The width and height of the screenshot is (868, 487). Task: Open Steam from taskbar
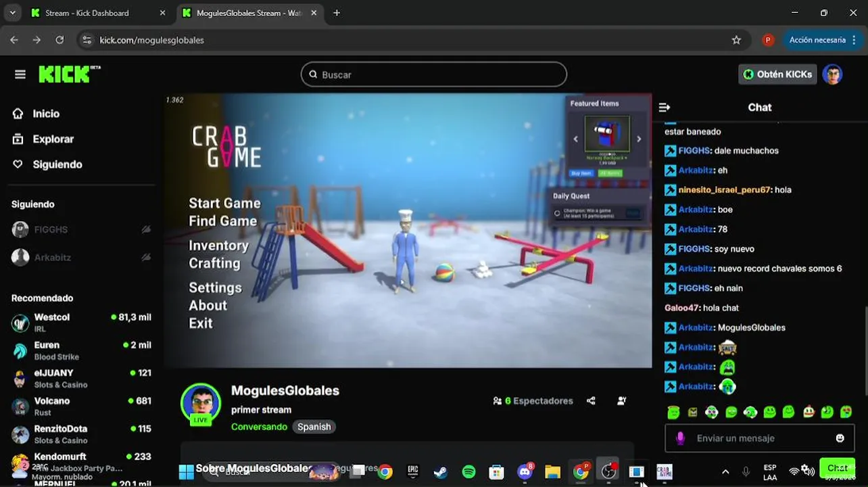[441, 471]
